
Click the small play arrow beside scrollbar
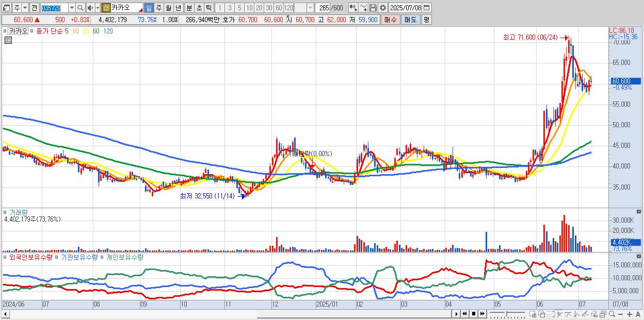457,314
